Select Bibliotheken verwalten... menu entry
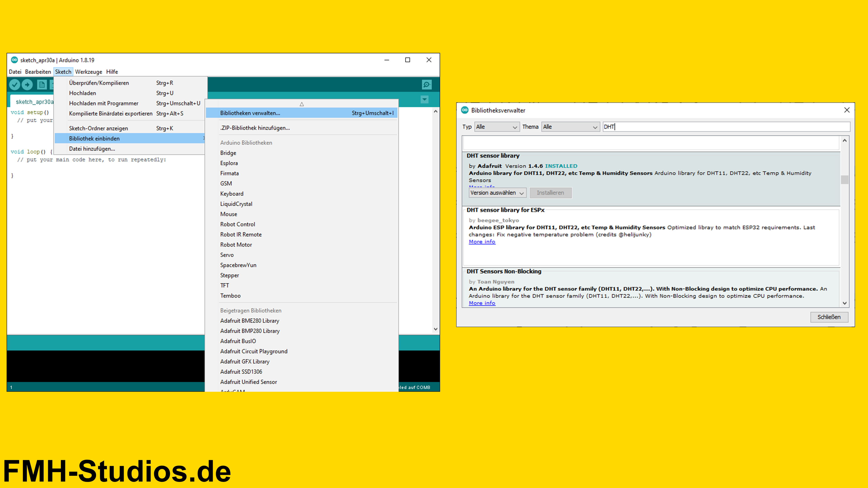Screen dimensions: 868x488 coord(250,113)
